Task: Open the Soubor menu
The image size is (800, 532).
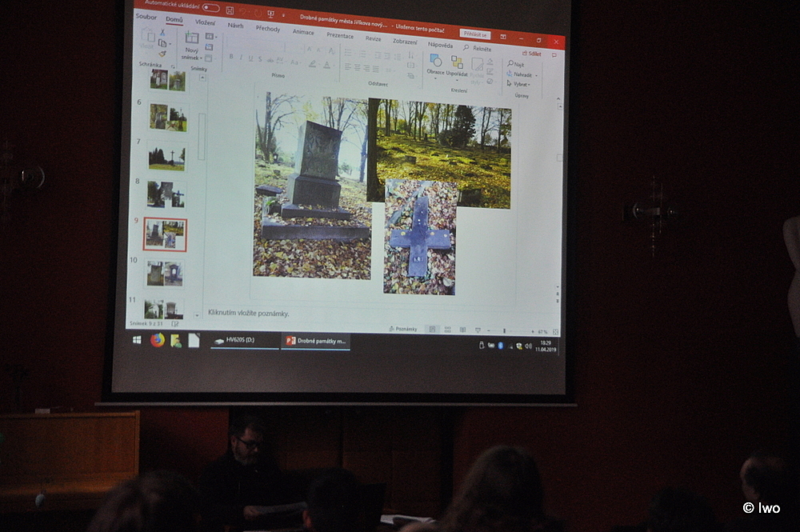Action: coord(146,17)
